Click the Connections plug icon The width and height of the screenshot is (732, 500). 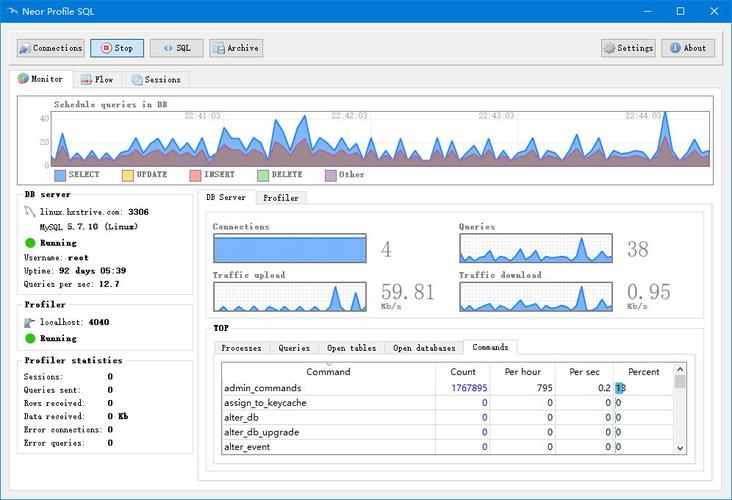25,49
